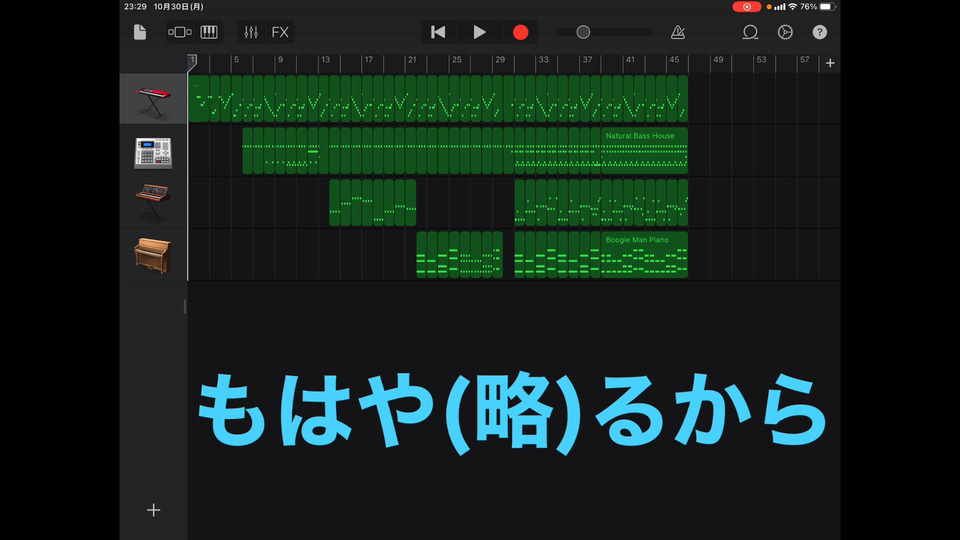Select piano region near bar 25
960x540 pixels.
(454, 255)
